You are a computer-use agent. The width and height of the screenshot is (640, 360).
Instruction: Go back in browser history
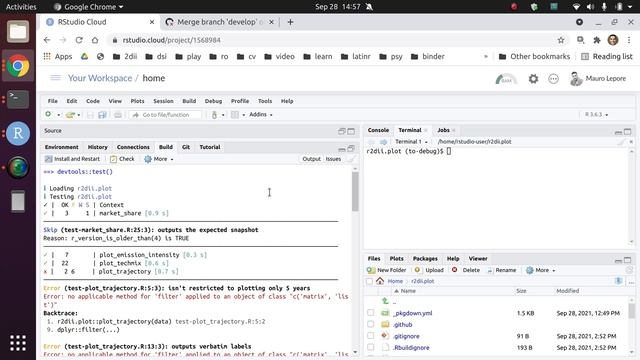[47, 40]
